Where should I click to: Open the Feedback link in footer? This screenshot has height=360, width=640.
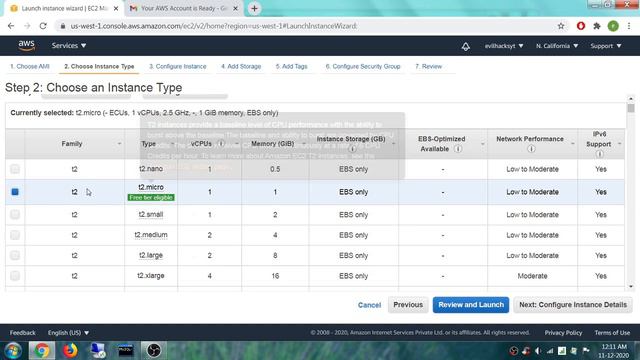pyautogui.click(x=22, y=333)
